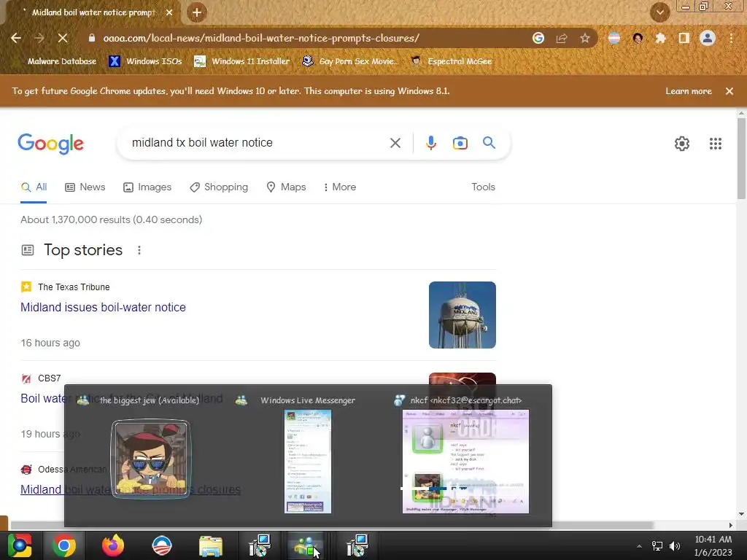Click the Google search text field
Image resolution: width=747 pixels, height=560 pixels.
coord(255,143)
